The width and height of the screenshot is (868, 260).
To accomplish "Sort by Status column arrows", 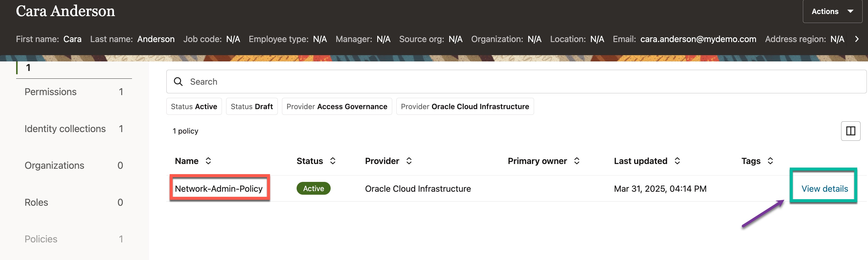I will pos(332,161).
